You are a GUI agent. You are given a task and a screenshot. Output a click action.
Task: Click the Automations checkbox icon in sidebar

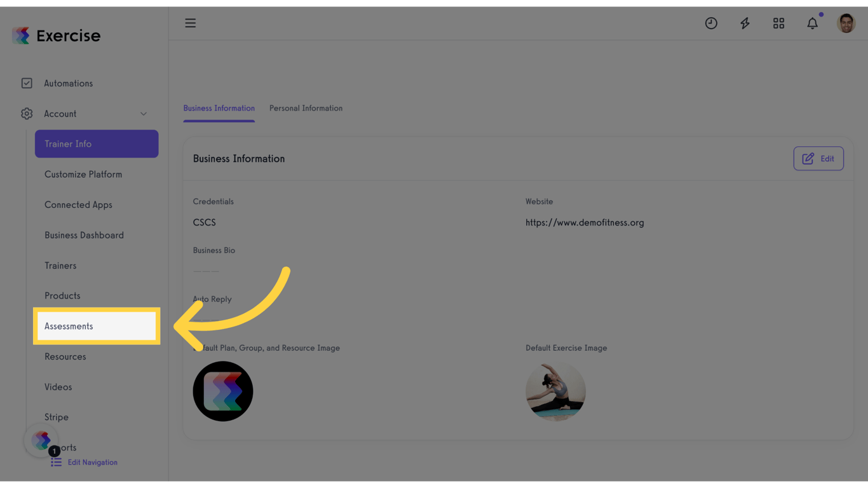point(27,83)
